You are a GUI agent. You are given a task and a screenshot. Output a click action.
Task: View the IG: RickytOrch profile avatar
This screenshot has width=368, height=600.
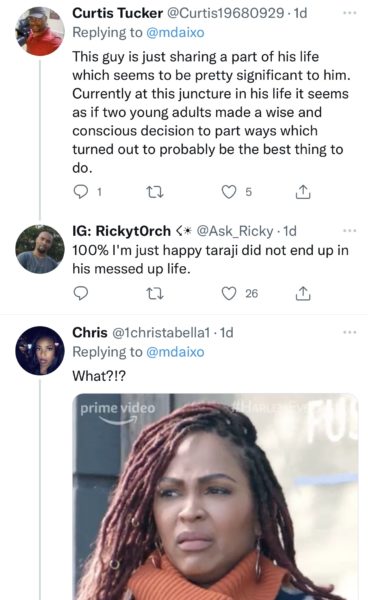click(40, 249)
